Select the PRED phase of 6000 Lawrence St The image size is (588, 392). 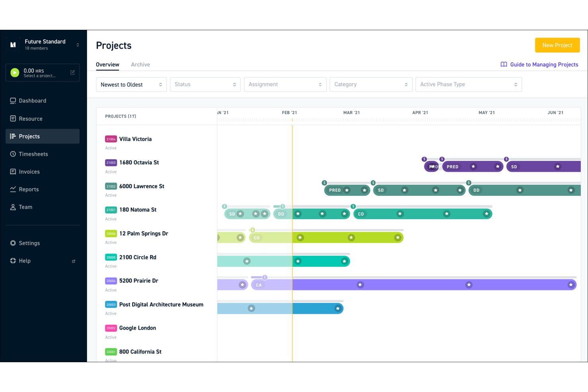click(x=347, y=190)
